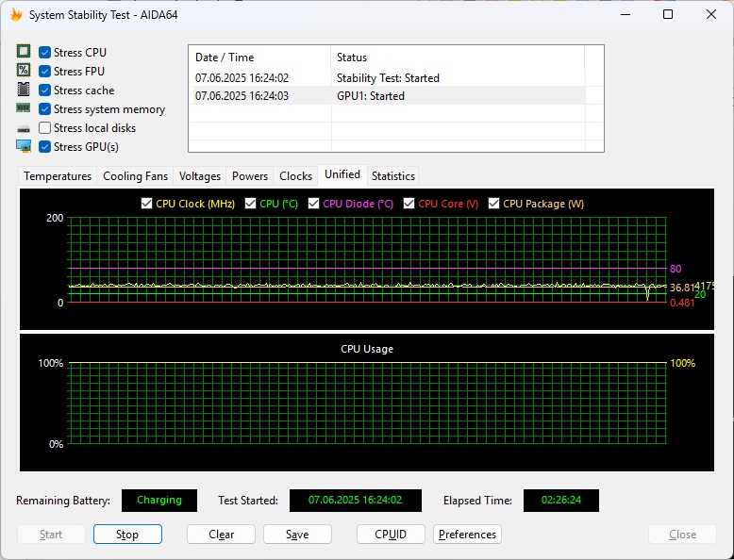Click the Test Started value field
Image resolution: width=734 pixels, height=560 pixels.
tap(356, 500)
